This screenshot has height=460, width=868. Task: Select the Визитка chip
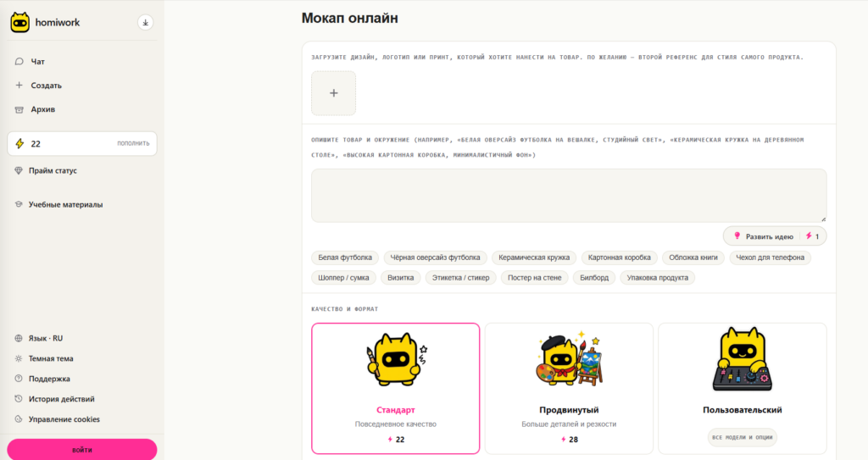pyautogui.click(x=401, y=278)
